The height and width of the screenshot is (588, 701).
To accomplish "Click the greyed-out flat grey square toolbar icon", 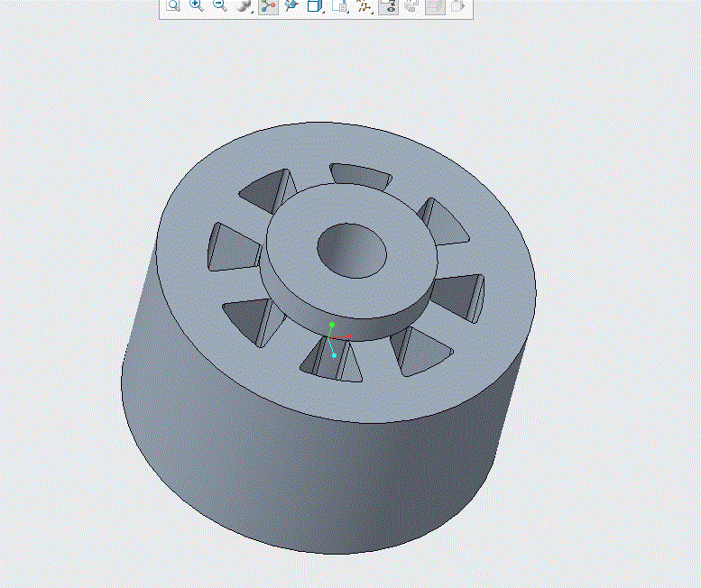I will (x=435, y=6).
